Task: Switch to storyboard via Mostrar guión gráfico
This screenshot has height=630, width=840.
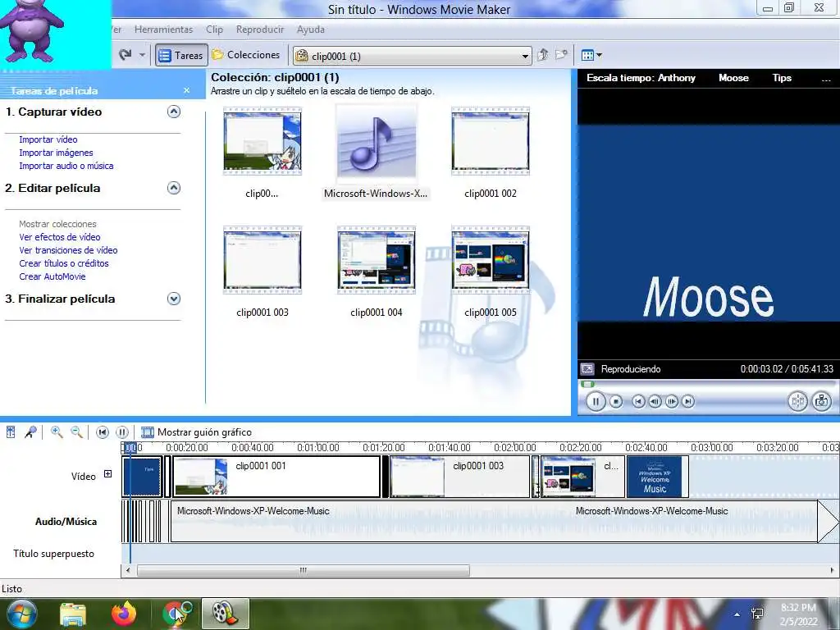Action: click(x=197, y=431)
